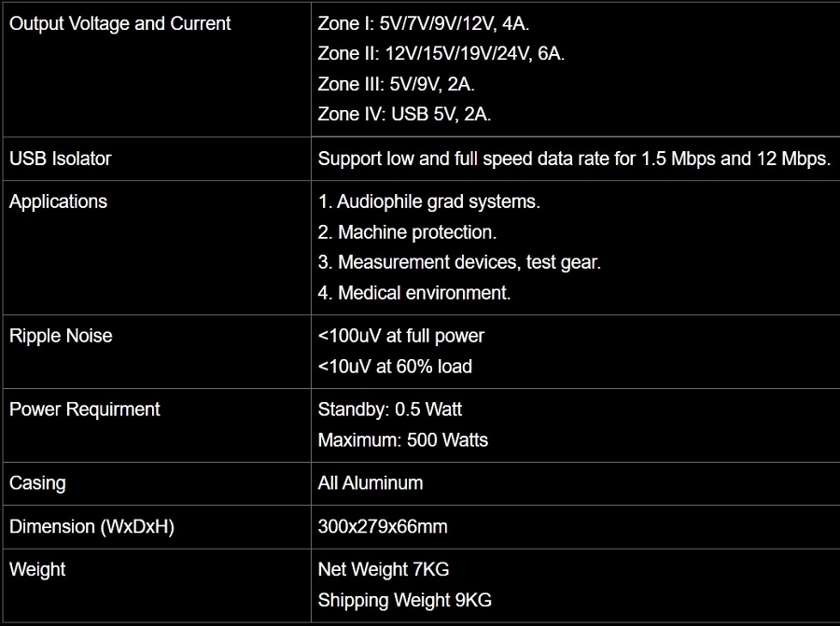Viewport: 840px width, 626px height.
Task: Click the USB data rate description text
Action: point(573,159)
